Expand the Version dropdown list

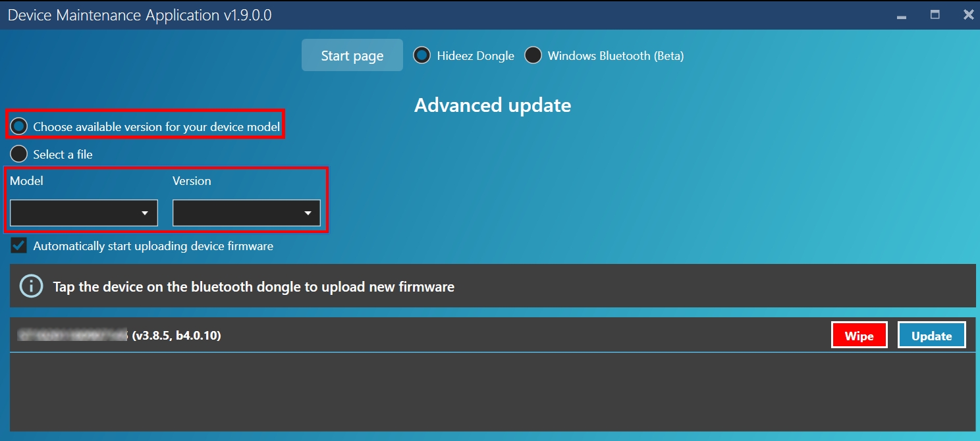coord(246,213)
